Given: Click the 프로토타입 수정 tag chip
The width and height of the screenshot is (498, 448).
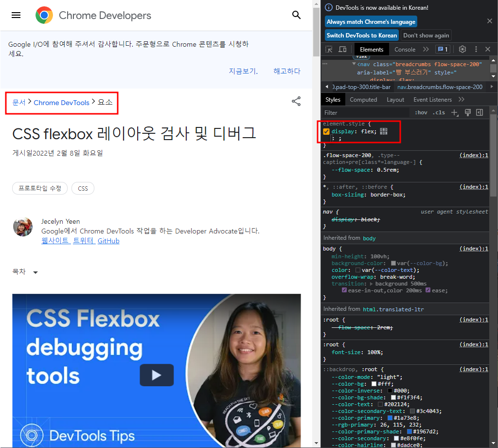Looking at the screenshot, I should pos(40,188).
